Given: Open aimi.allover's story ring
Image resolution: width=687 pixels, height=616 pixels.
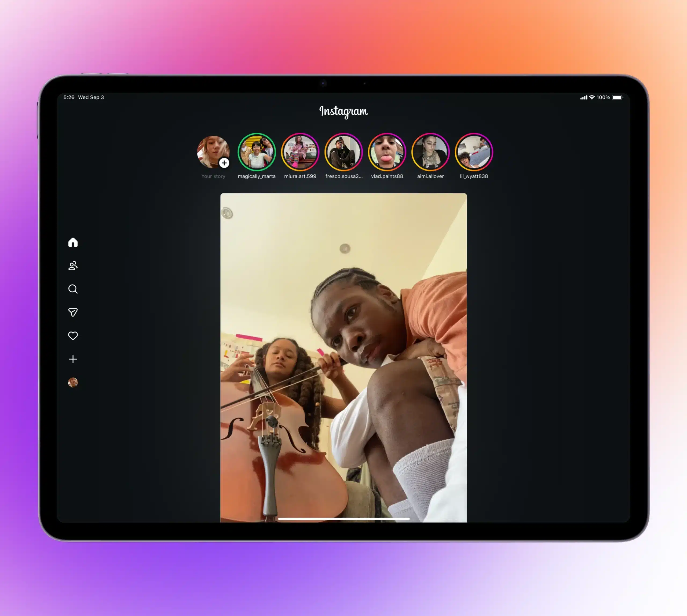Looking at the screenshot, I should [x=430, y=152].
